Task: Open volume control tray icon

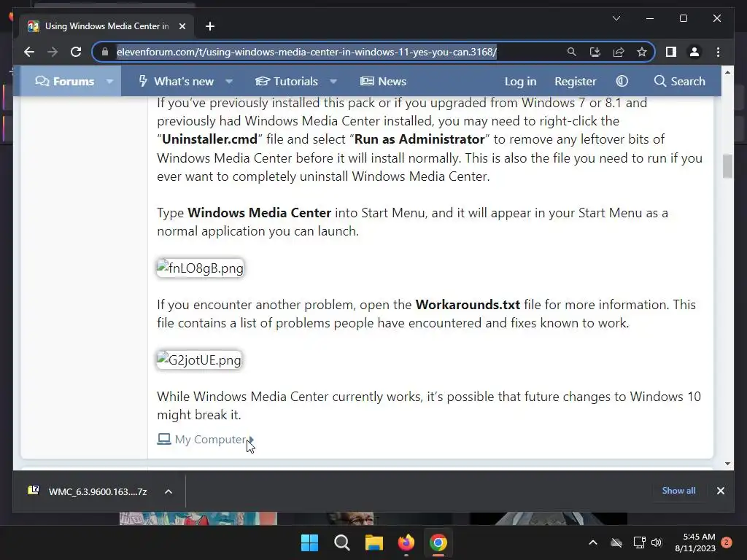Action: (x=657, y=542)
